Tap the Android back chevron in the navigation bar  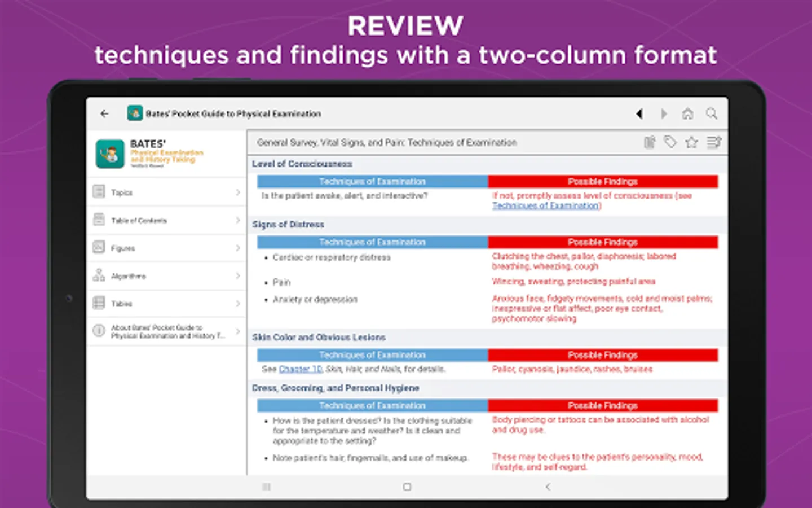[x=548, y=487]
